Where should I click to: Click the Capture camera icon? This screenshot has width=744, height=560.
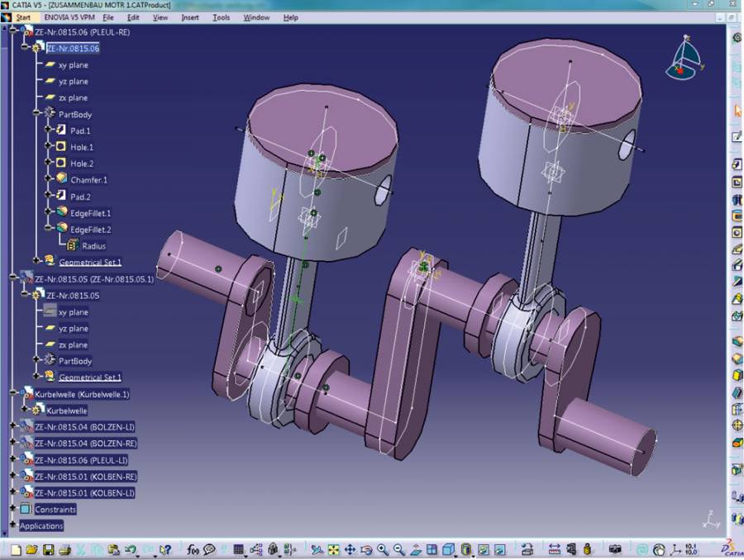(x=615, y=549)
